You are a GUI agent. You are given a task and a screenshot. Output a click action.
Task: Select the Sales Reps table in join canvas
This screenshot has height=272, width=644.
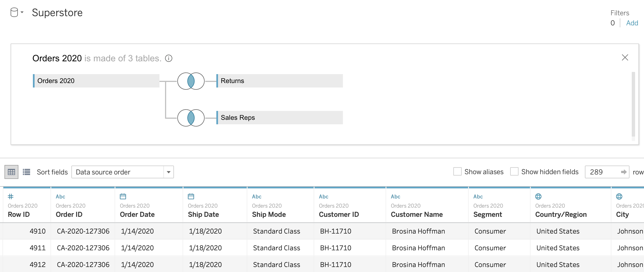(280, 118)
